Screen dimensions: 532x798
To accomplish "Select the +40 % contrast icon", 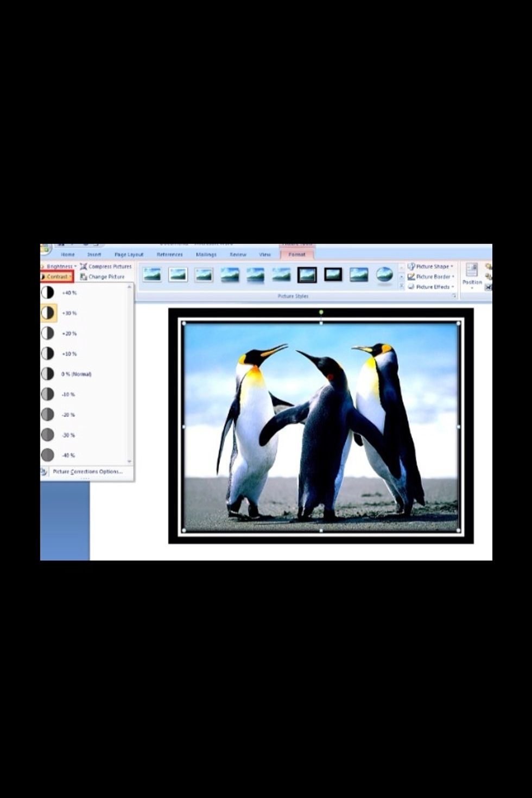I will (48, 293).
